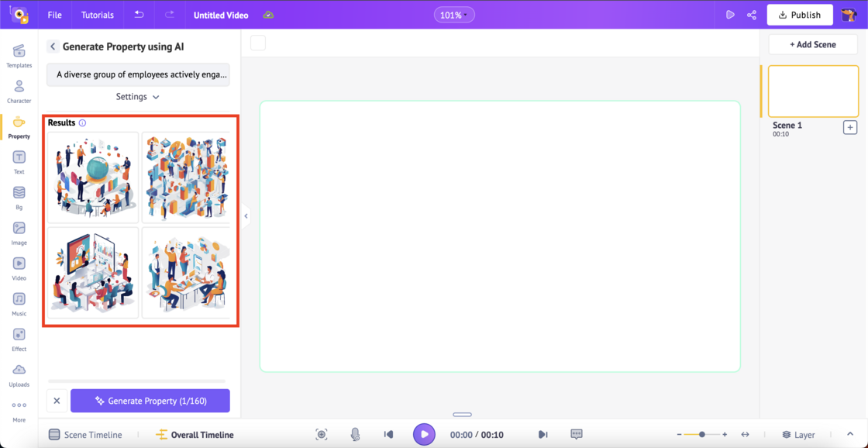Toggle the Layer panel at bottom right
The width and height of the screenshot is (868, 448).
point(798,434)
